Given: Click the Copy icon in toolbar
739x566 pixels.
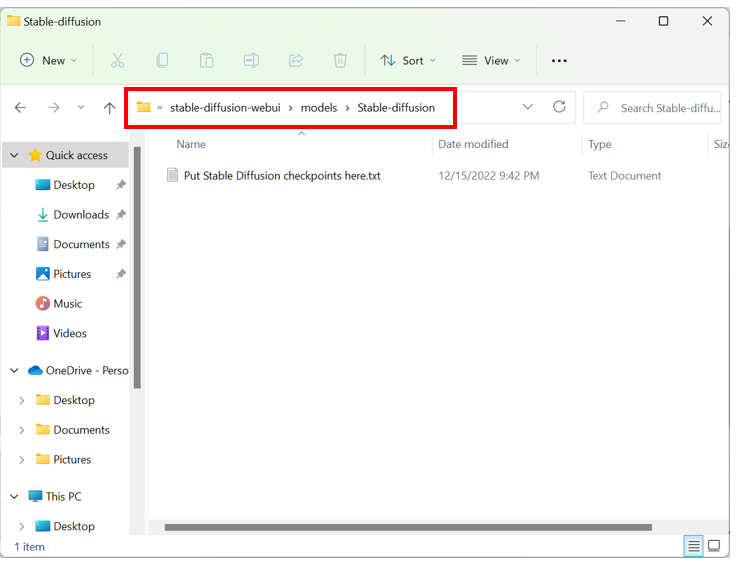Looking at the screenshot, I should (162, 61).
